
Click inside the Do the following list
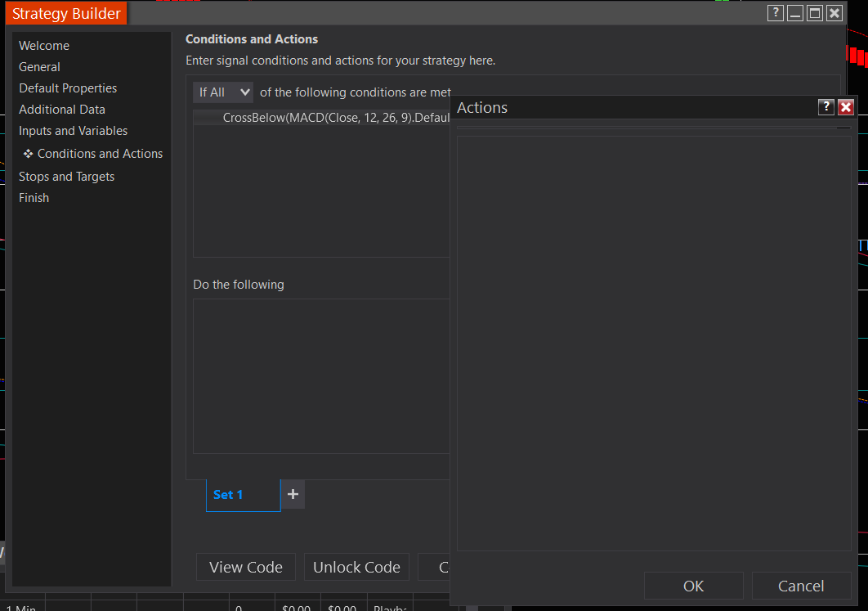[321, 376]
